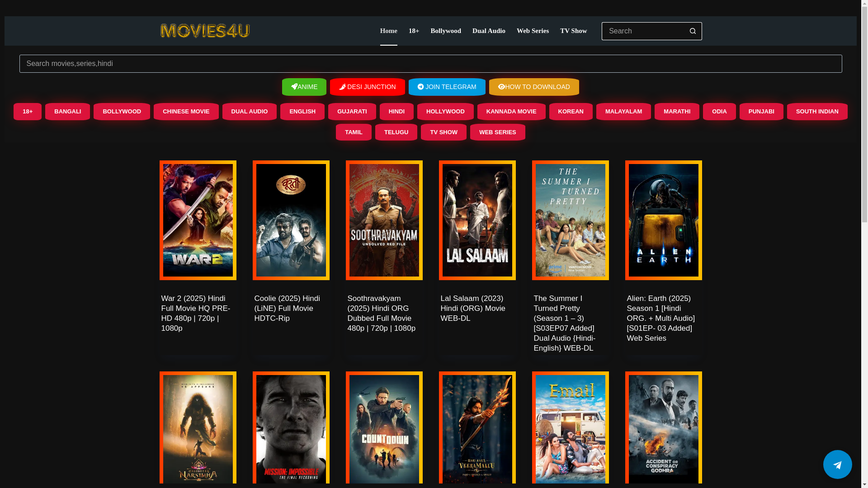Select the KOREAN category tag

point(571,112)
